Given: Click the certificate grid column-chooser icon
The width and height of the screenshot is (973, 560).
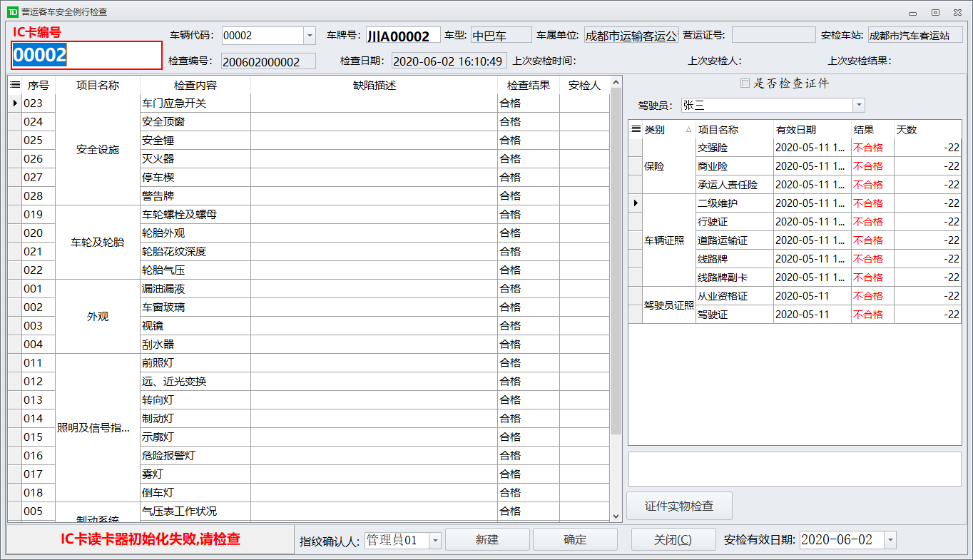Looking at the screenshot, I should click(636, 130).
